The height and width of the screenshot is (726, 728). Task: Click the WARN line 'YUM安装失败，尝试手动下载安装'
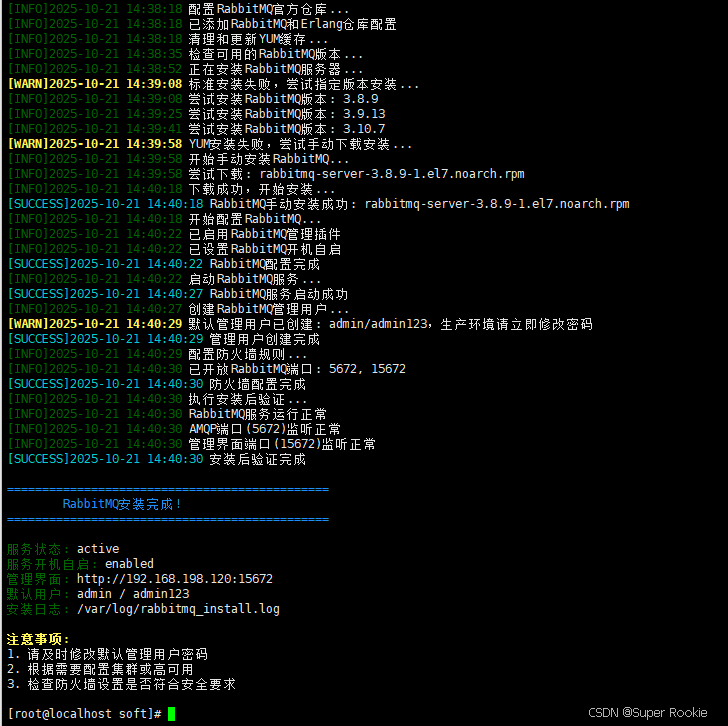[210, 144]
